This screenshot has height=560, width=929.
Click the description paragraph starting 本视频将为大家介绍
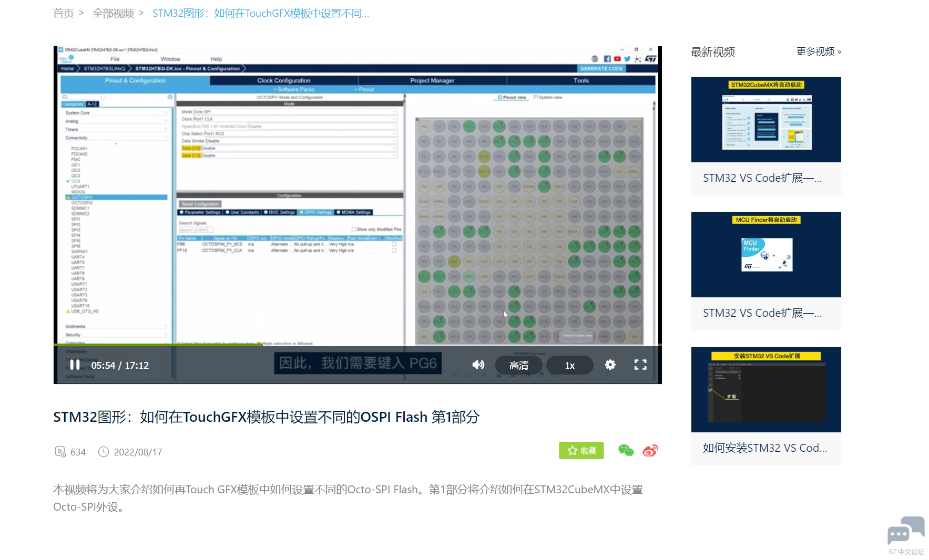[x=348, y=498]
